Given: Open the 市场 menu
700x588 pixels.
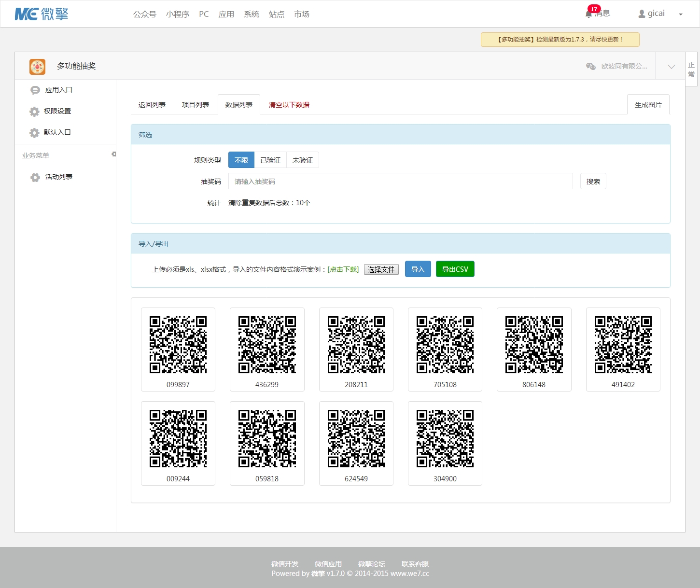Looking at the screenshot, I should 302,14.
